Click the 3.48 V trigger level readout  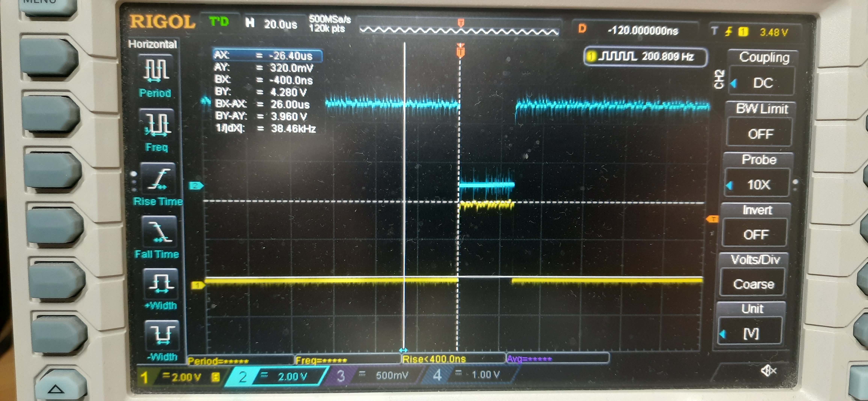[774, 32]
